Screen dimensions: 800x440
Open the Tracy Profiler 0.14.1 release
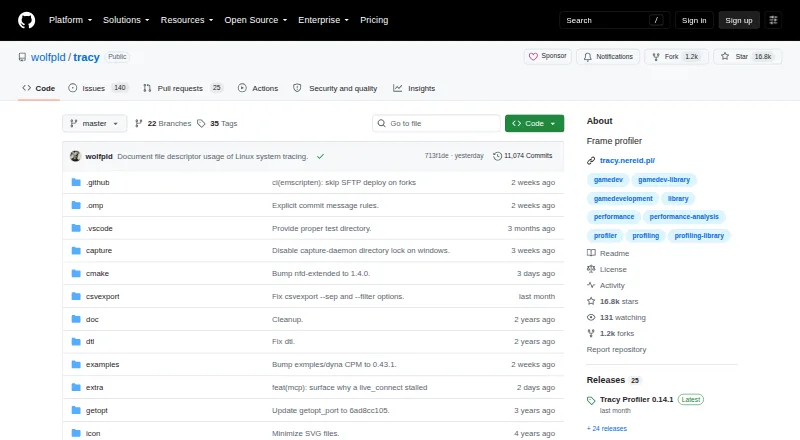pos(636,400)
